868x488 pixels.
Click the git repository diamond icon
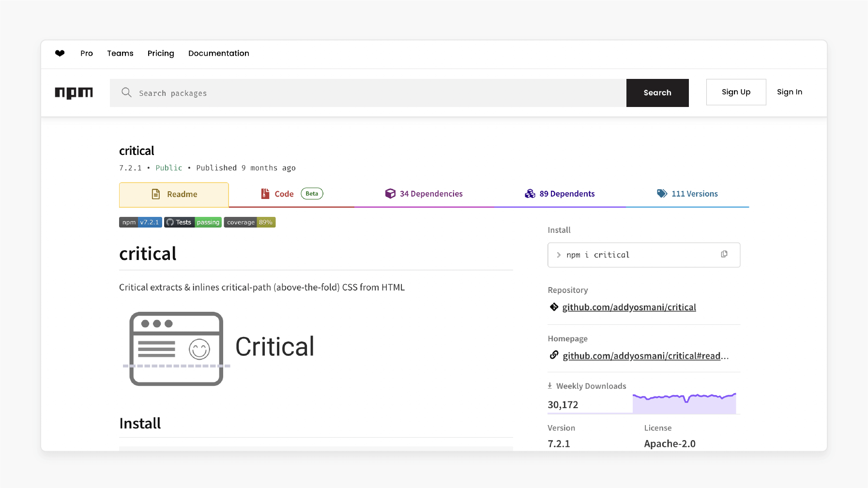point(554,307)
